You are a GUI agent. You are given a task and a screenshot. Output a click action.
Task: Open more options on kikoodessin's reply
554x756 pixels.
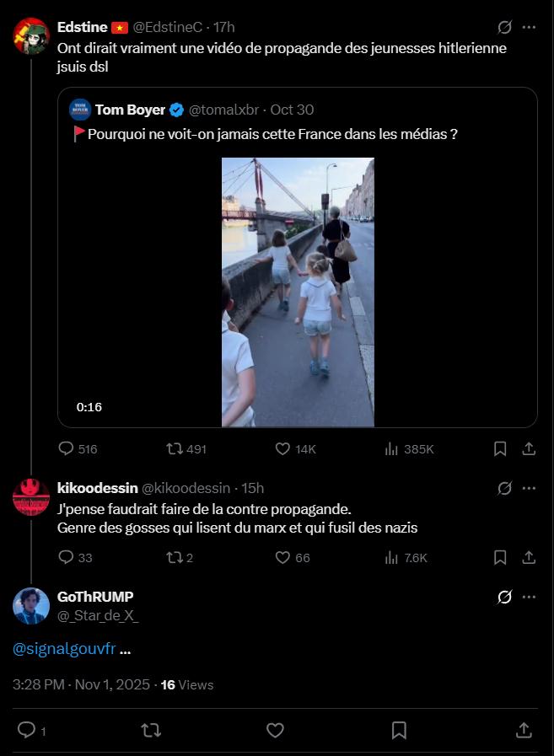pos(529,488)
